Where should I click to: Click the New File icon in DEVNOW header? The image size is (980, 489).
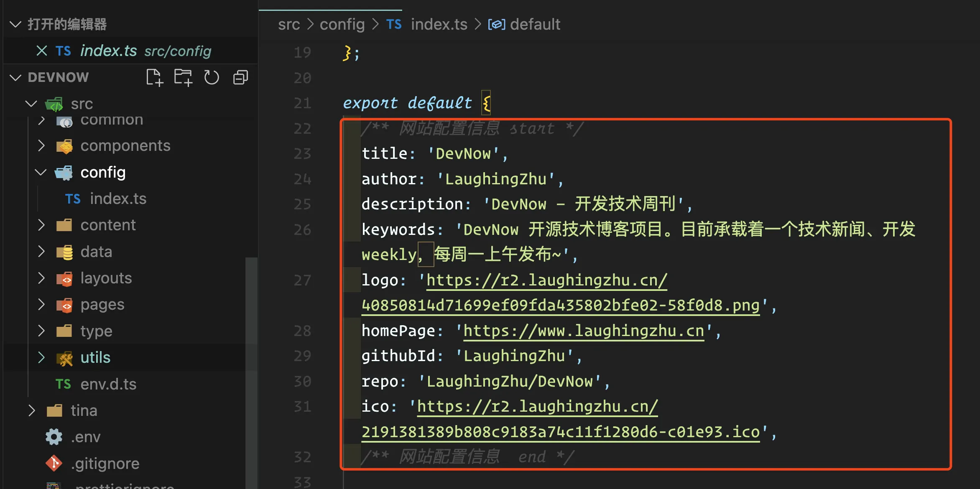click(x=154, y=77)
